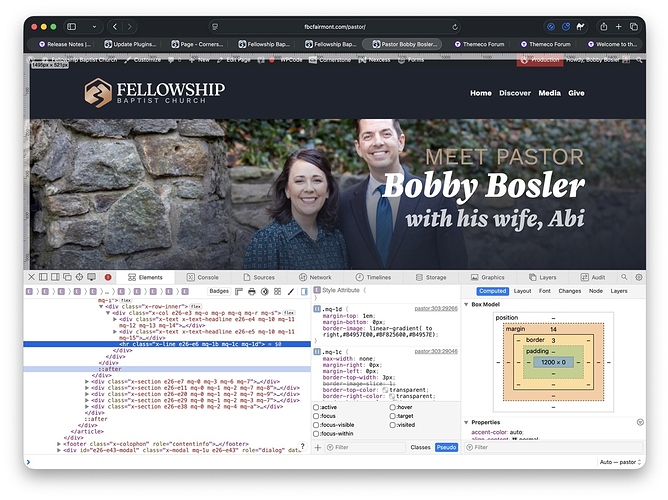The image size is (668, 500).
Task: Open Web Inspector settings gear
Action: click(x=639, y=277)
